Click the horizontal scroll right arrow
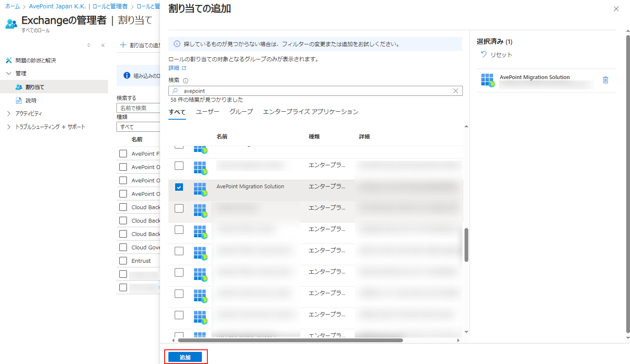Viewport: 630px width, 364px height. pos(458,340)
